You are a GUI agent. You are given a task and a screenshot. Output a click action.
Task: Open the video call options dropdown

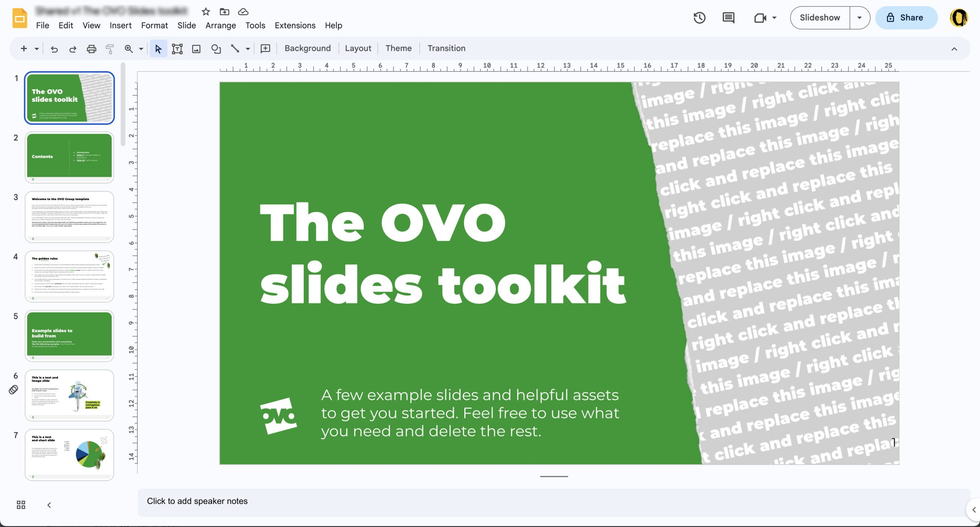pyautogui.click(x=774, y=18)
